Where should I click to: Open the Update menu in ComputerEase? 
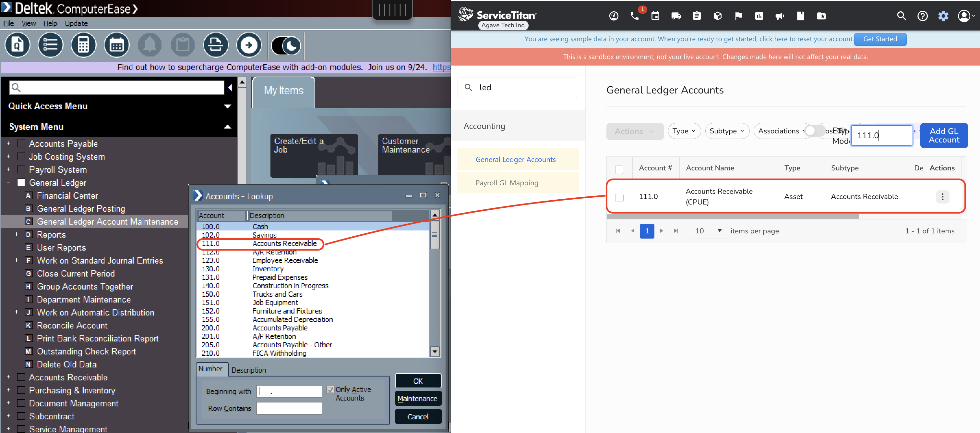76,24
